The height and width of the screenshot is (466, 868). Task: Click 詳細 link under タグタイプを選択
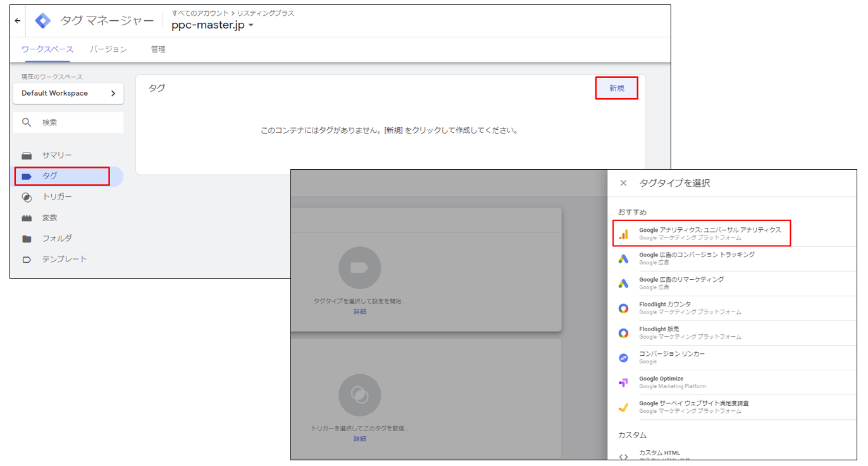(359, 312)
